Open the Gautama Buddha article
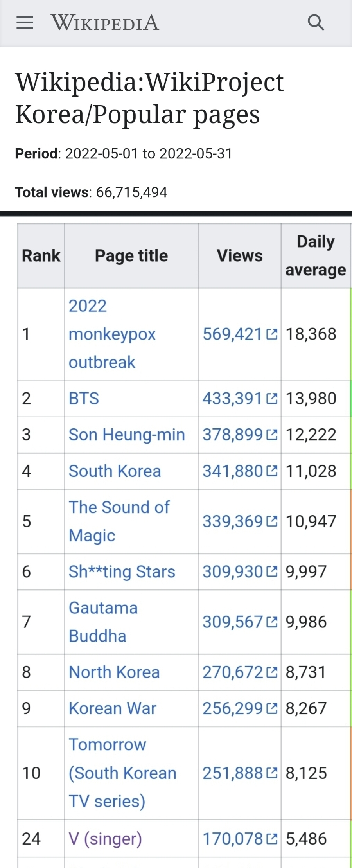352x868 pixels. tap(103, 622)
